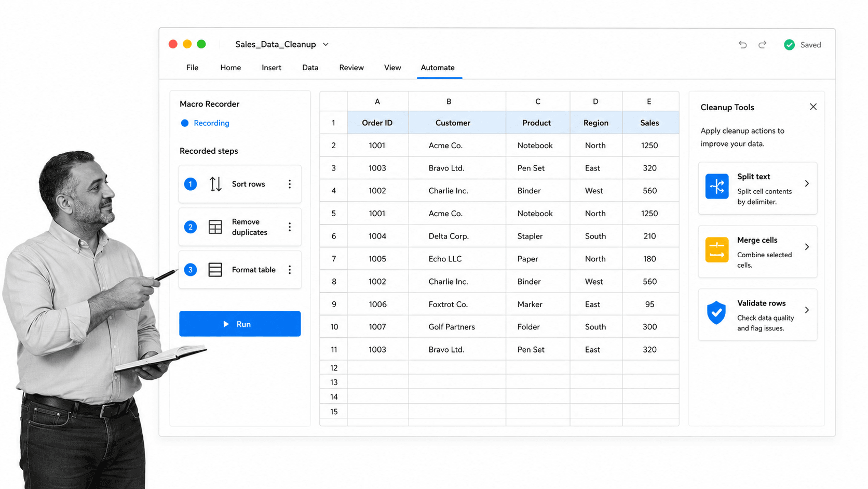Open the File menu
This screenshot has height=489, width=868.
[192, 68]
